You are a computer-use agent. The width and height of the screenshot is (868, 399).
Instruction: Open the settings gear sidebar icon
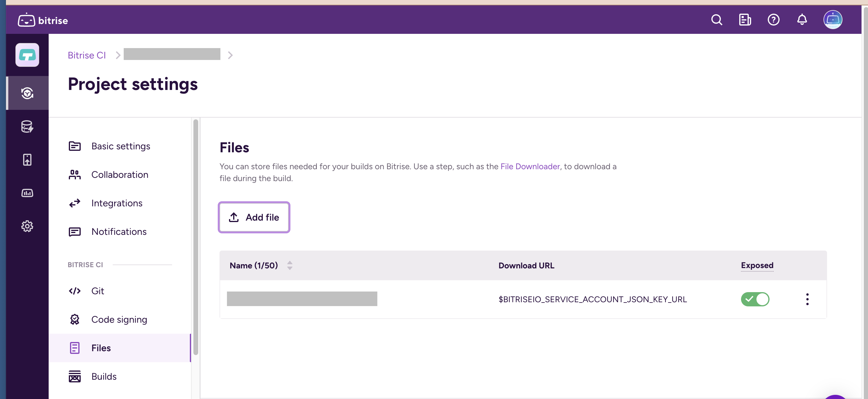(x=27, y=226)
